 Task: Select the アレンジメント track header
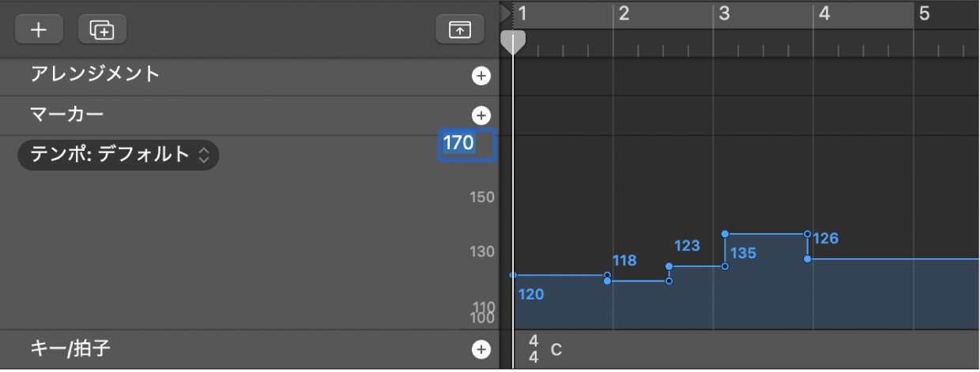point(95,75)
